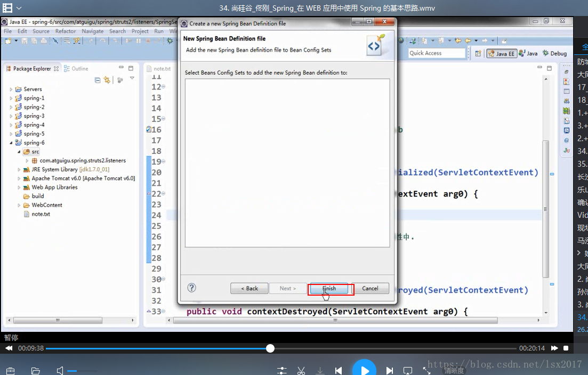The image size is (588, 375).
Task: Switch to the Debug perspective
Action: tap(554, 54)
